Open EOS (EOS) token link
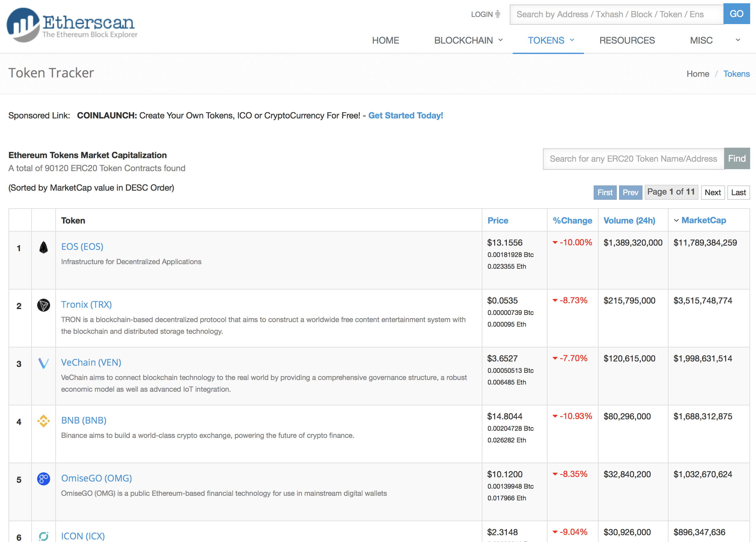The image size is (756, 542). (x=82, y=247)
